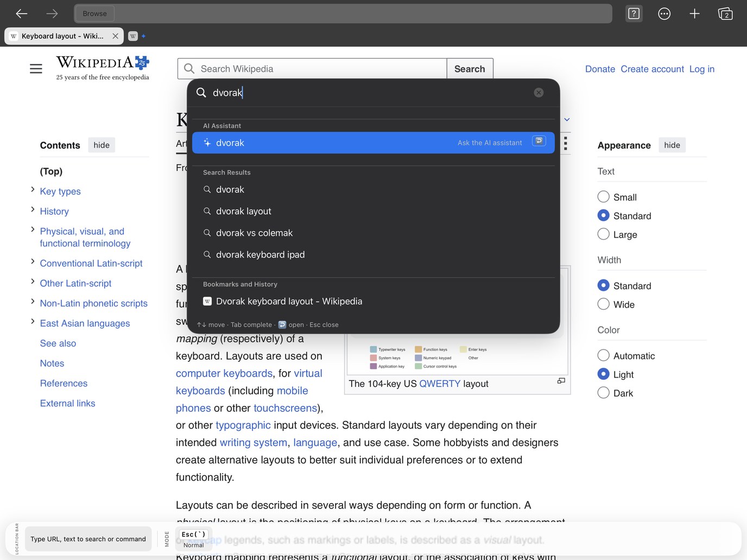Viewport: 747px width, 560px height.
Task: Choose the 'dvorak keyboard ipad' suggestion
Action: click(373, 254)
